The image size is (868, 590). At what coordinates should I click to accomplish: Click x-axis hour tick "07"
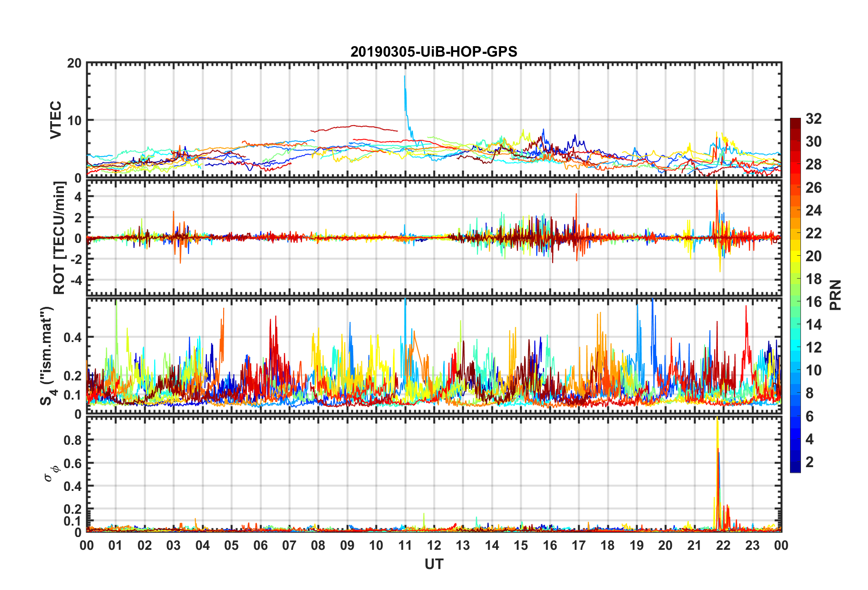[289, 545]
